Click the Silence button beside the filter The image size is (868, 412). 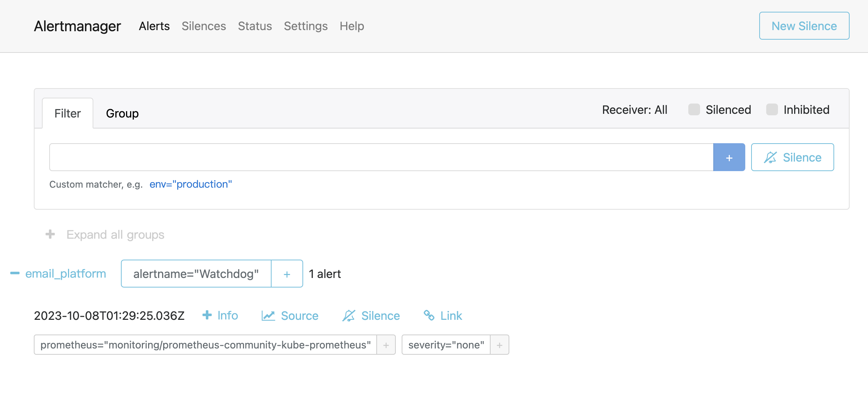click(792, 158)
